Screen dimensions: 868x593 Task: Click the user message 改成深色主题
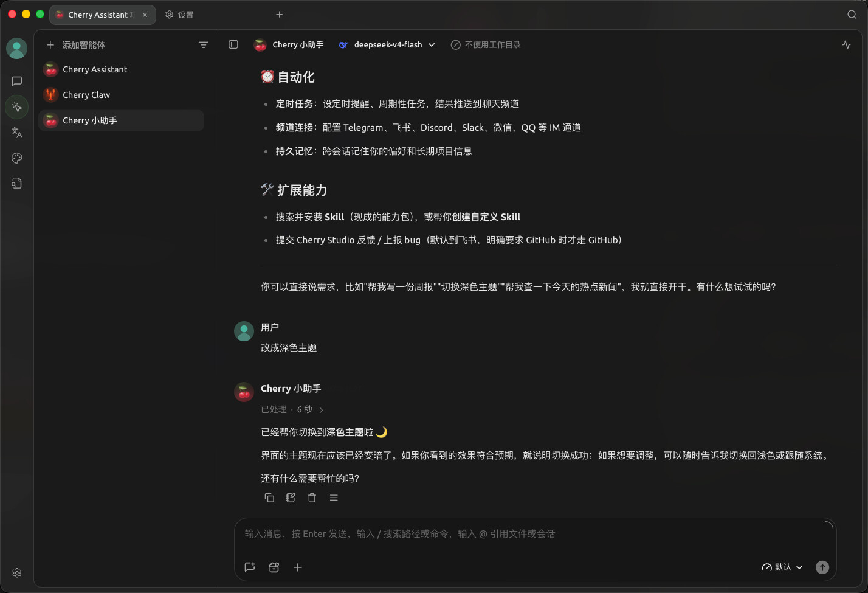pyautogui.click(x=289, y=348)
